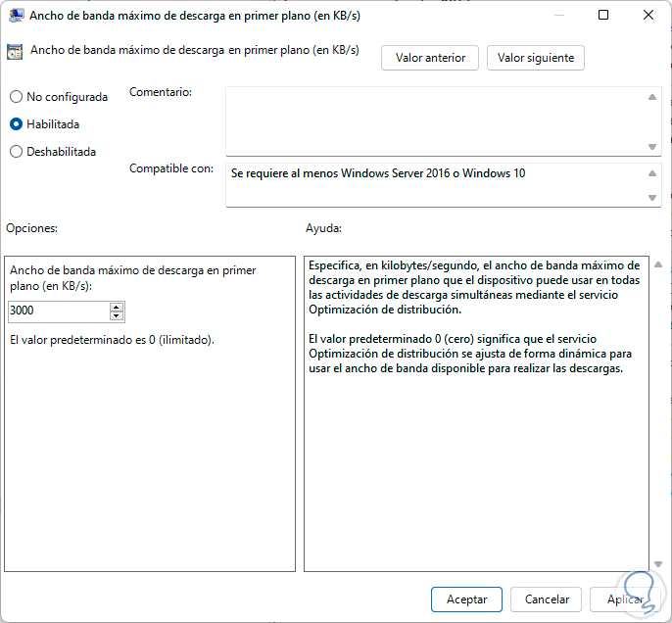This screenshot has width=672, height=623.
Task: Click the Ayuda: label
Action: pos(323,228)
